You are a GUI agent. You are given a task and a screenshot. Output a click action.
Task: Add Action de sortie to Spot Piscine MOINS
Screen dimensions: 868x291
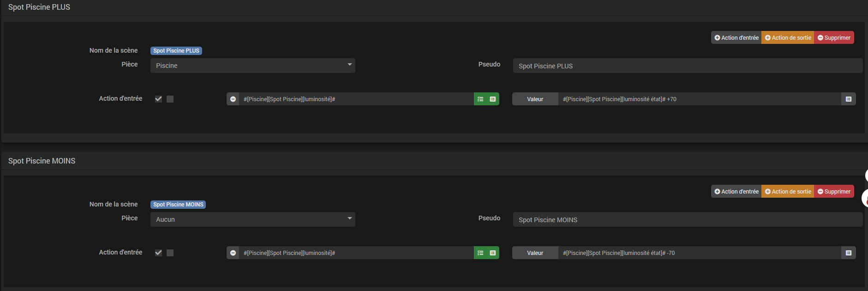[788, 192]
